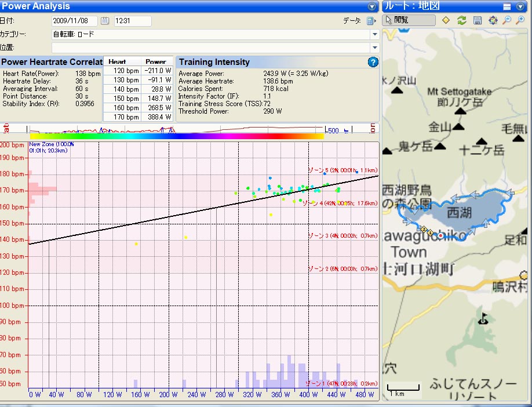Click the rainbow color gradient bar
532x407 pixels.
pos(176,136)
